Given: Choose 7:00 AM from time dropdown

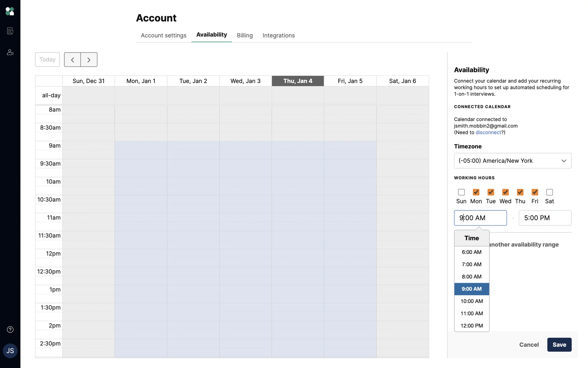Looking at the screenshot, I should [x=472, y=264].
